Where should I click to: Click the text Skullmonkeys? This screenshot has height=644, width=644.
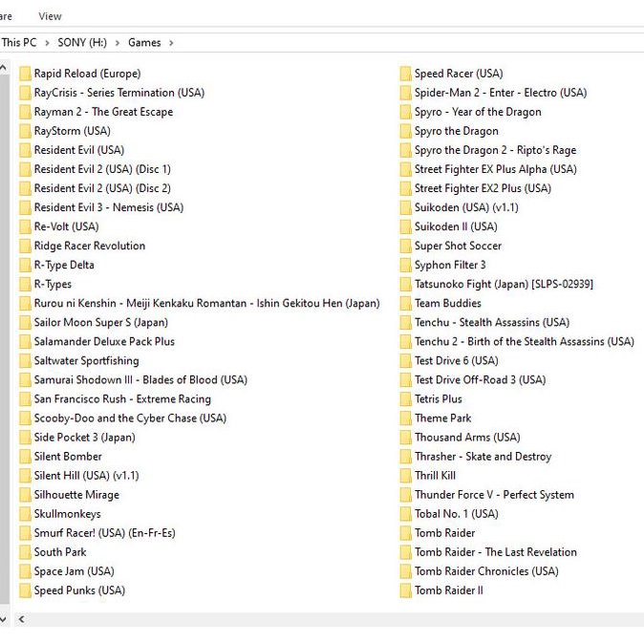[67, 514]
